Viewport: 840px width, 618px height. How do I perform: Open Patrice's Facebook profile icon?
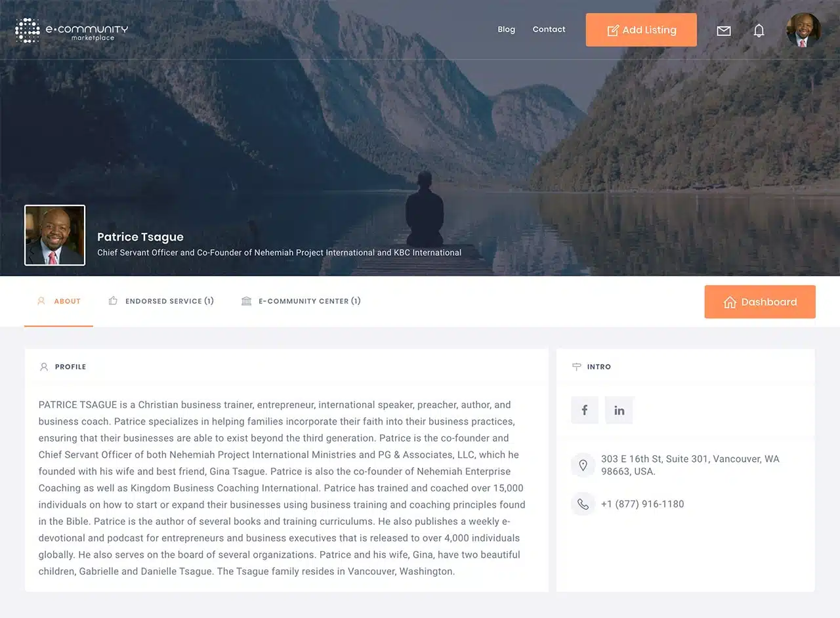point(585,410)
